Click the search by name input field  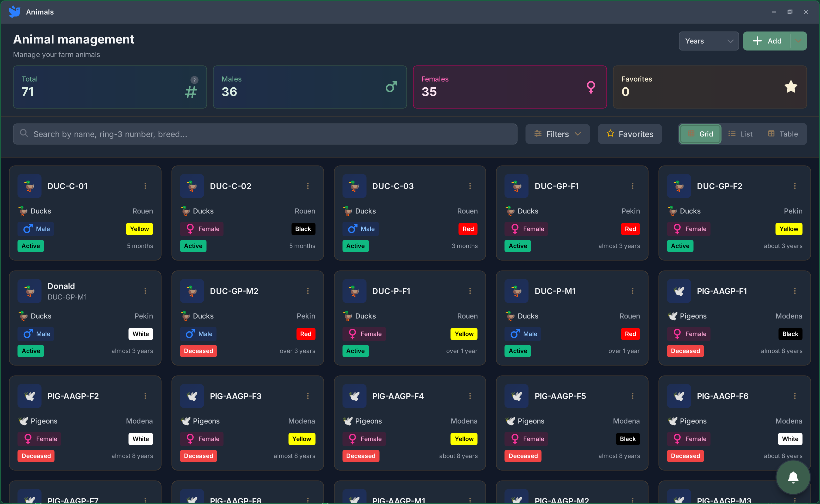tap(265, 134)
